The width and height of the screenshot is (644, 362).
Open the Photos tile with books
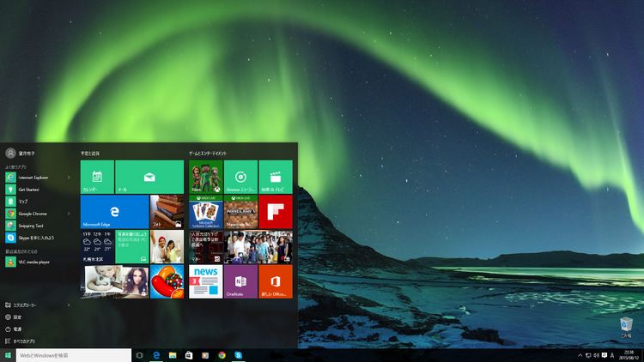167,212
